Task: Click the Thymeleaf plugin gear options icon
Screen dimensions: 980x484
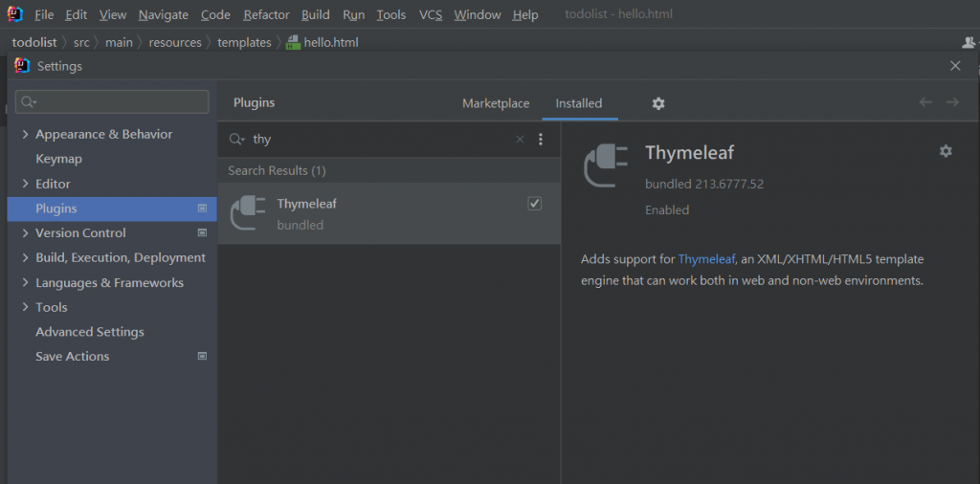Action: pyautogui.click(x=946, y=151)
